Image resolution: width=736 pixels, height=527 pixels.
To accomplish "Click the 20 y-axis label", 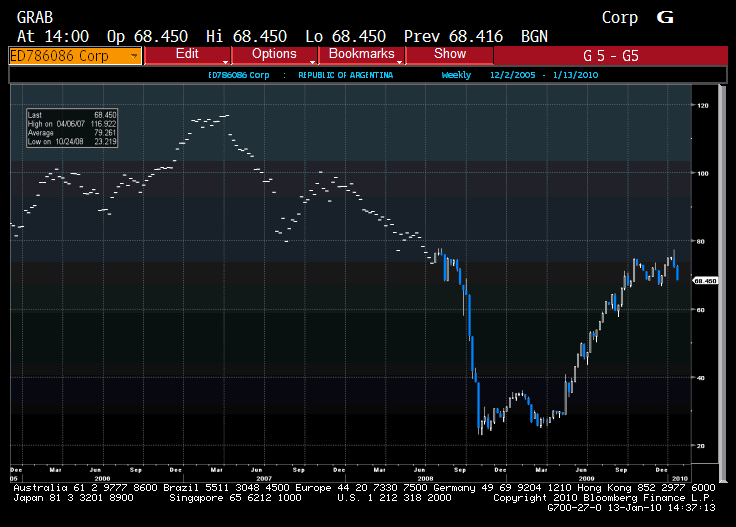I will (701, 446).
